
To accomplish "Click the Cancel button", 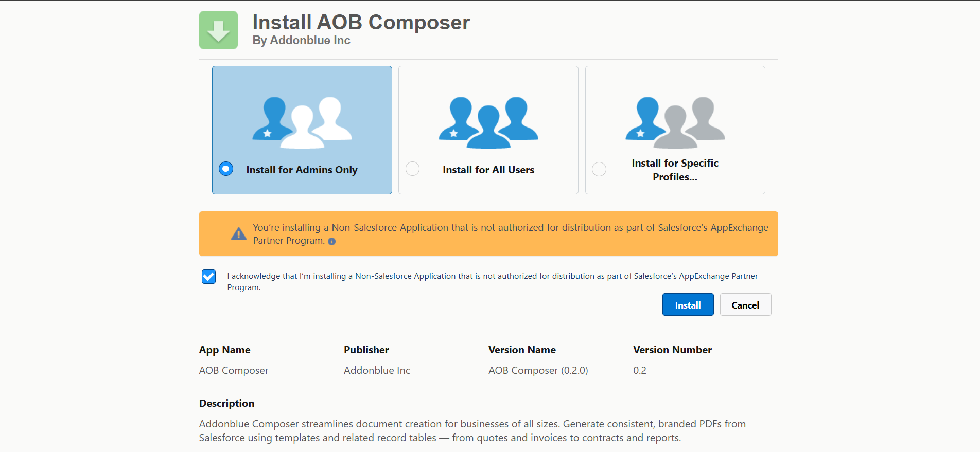I will coord(745,304).
